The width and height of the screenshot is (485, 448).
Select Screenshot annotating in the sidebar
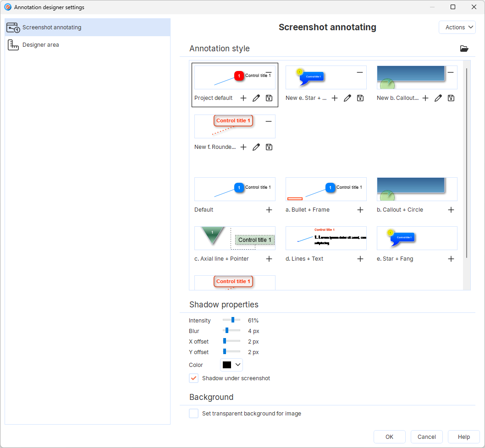(x=52, y=27)
